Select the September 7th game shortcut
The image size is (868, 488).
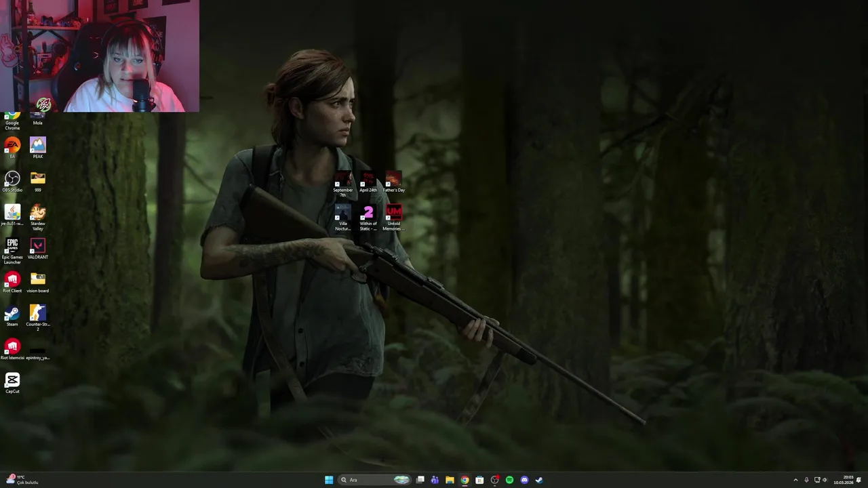click(x=343, y=184)
